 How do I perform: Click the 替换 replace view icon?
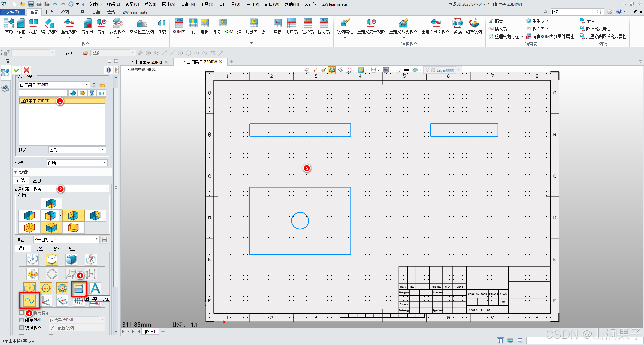pyautogui.click(x=458, y=26)
